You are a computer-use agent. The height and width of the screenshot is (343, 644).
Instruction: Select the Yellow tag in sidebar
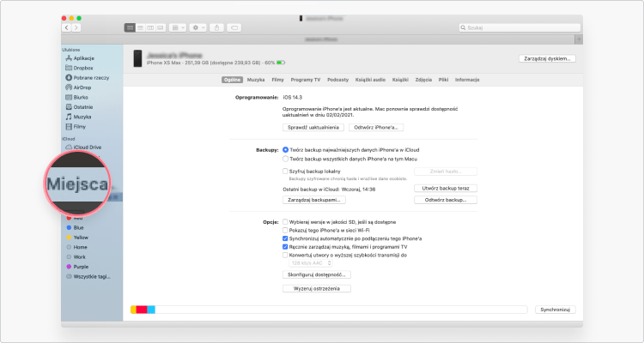(77, 238)
